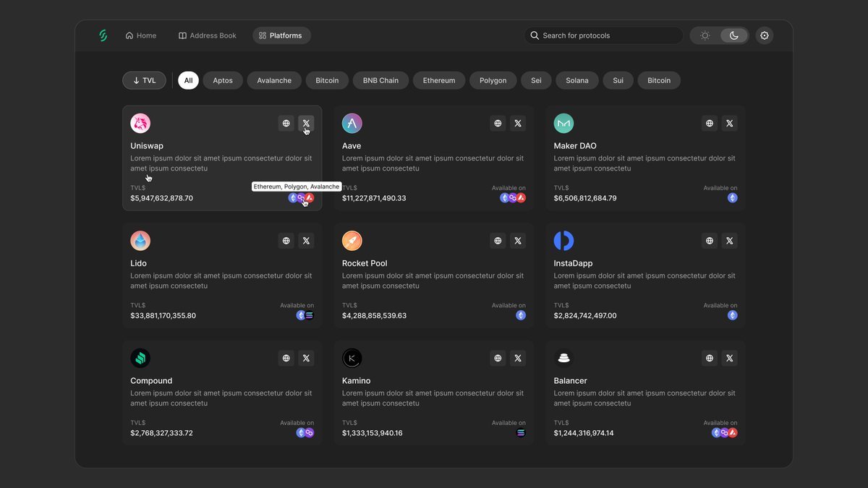Open the Compound card title
This screenshot has width=868, height=488.
coord(151,381)
